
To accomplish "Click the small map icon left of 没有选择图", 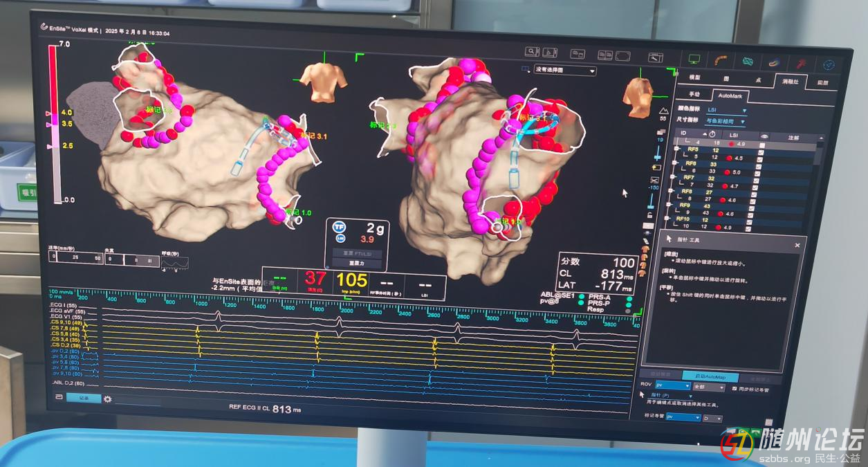I will coord(525,68).
